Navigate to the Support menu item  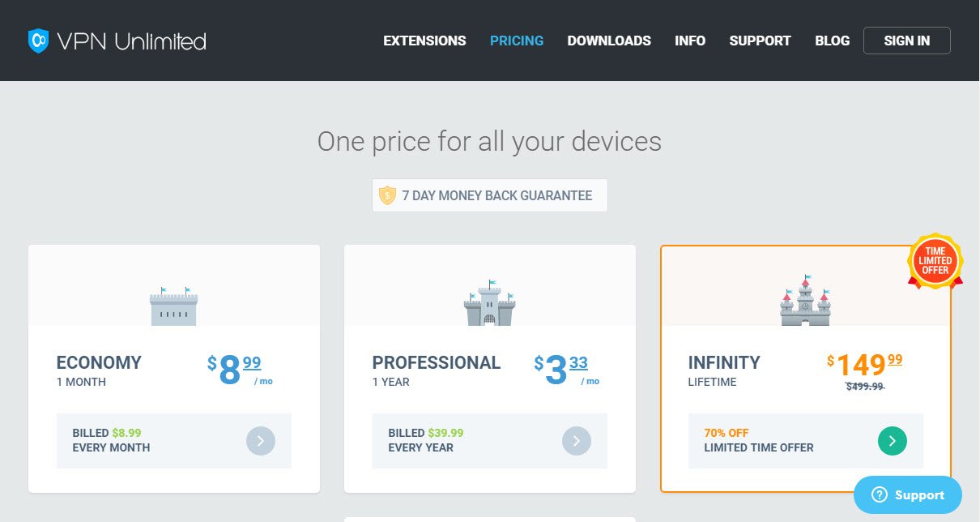click(760, 41)
